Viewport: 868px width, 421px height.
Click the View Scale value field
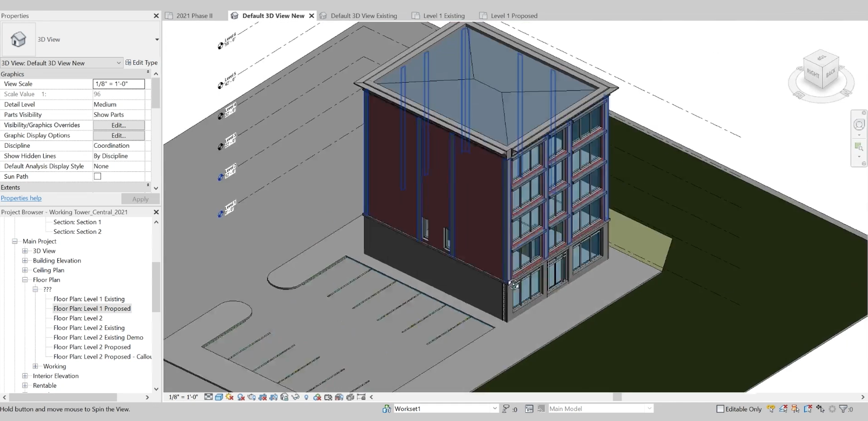(118, 84)
